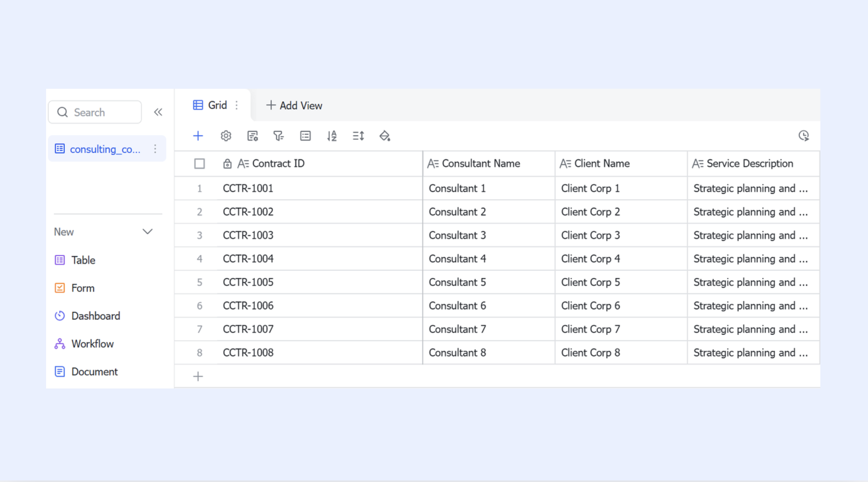Open field settings gear icon
This screenshot has width=868, height=482.
[x=226, y=136]
